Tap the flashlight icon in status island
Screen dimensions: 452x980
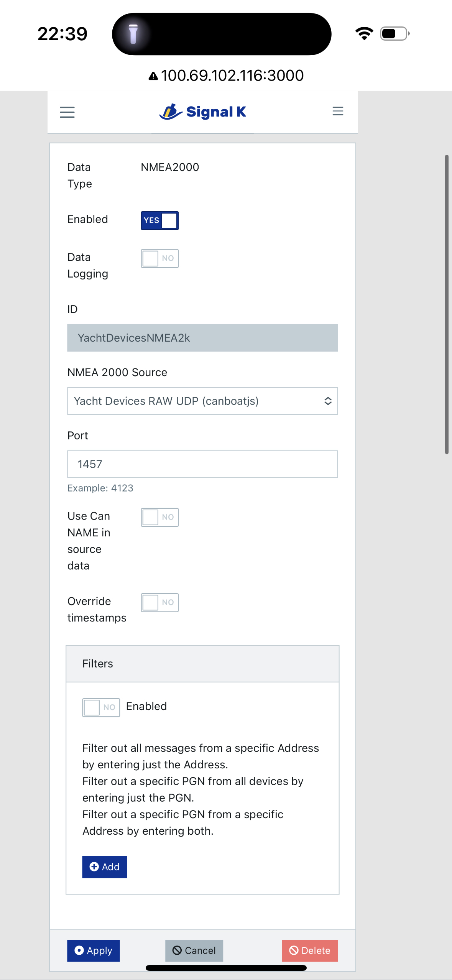pyautogui.click(x=133, y=34)
